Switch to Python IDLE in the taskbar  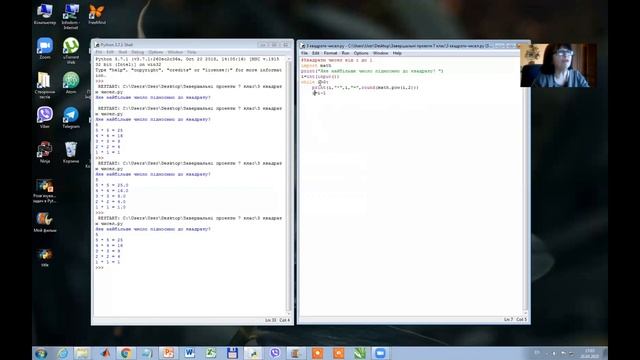point(253,353)
